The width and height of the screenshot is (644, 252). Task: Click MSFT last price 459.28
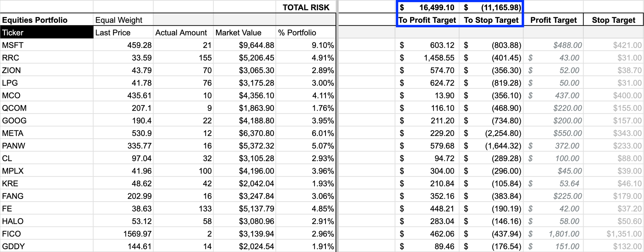pos(123,45)
